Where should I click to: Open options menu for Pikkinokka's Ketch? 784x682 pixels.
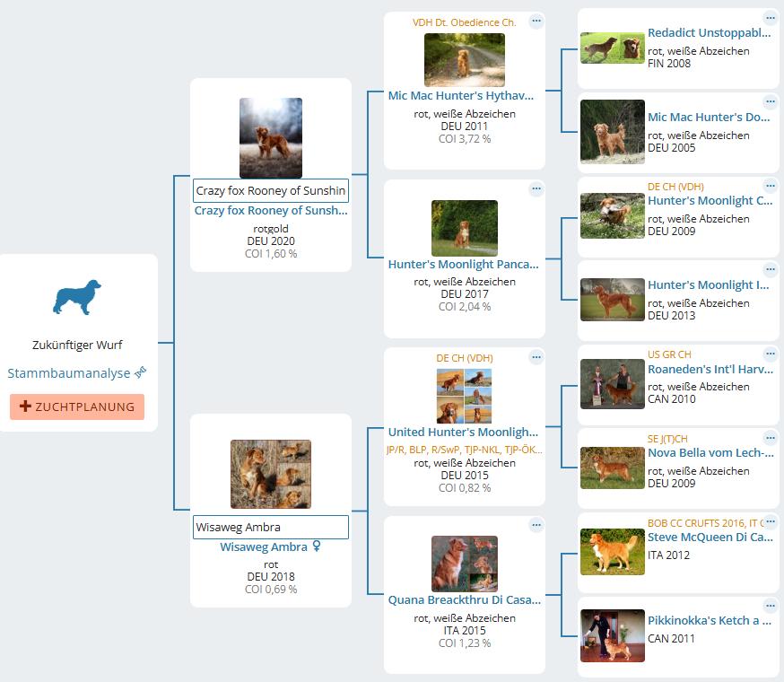coord(770,606)
